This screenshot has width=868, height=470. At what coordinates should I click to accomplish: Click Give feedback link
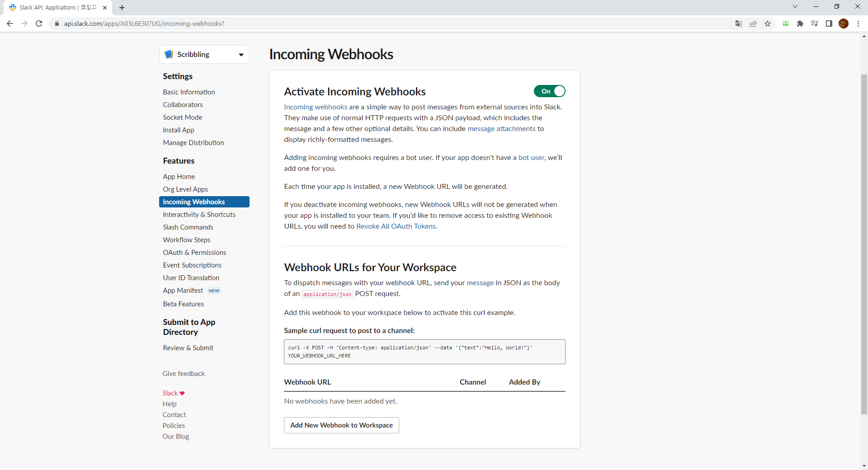click(x=184, y=373)
